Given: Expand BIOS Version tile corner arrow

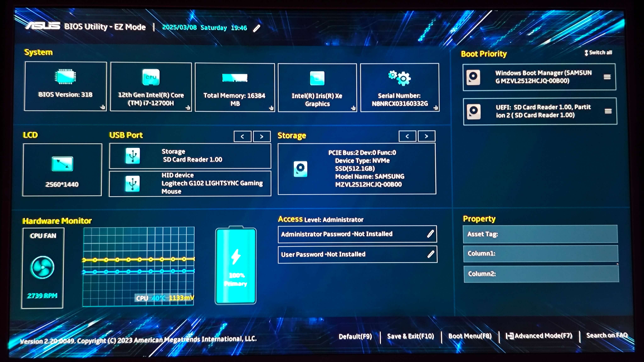Looking at the screenshot, I should (103, 107).
